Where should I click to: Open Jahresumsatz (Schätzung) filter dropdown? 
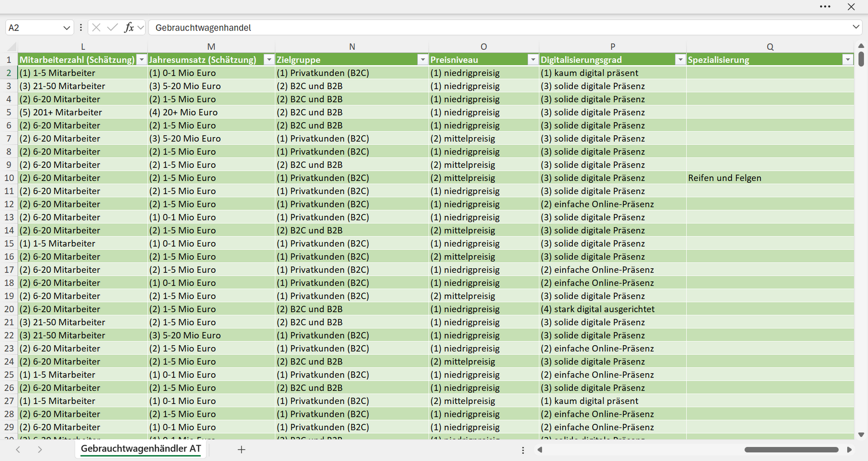point(269,60)
